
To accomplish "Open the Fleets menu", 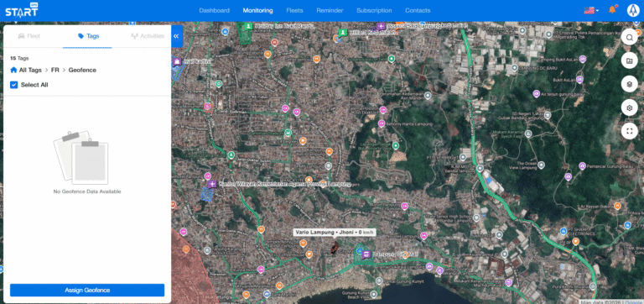I will pyautogui.click(x=294, y=10).
